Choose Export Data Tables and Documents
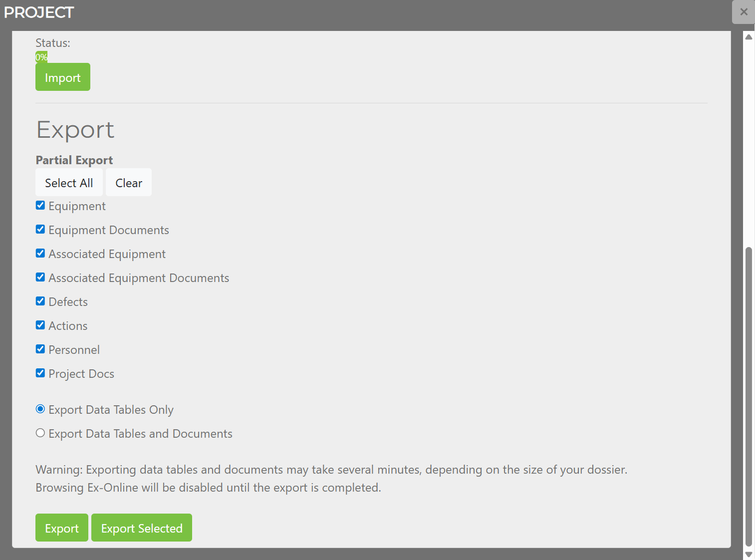This screenshot has height=560, width=755. click(x=40, y=433)
